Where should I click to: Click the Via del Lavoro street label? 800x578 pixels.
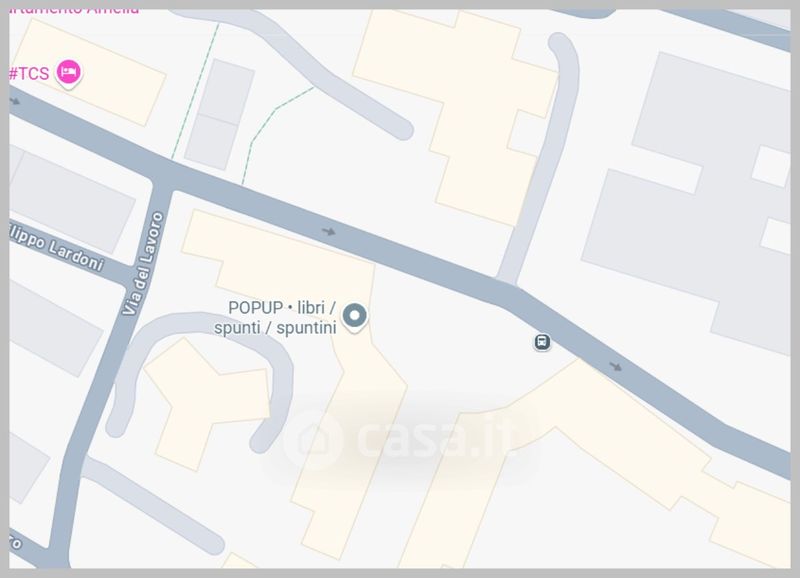click(x=143, y=263)
